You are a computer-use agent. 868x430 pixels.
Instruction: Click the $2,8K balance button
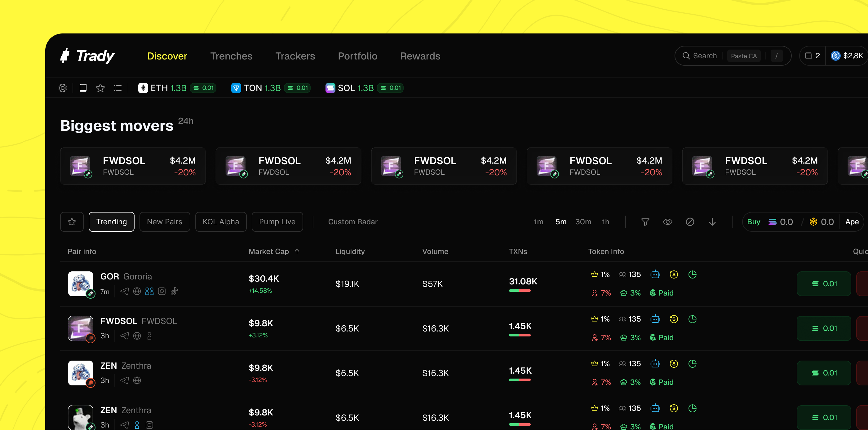coord(847,56)
